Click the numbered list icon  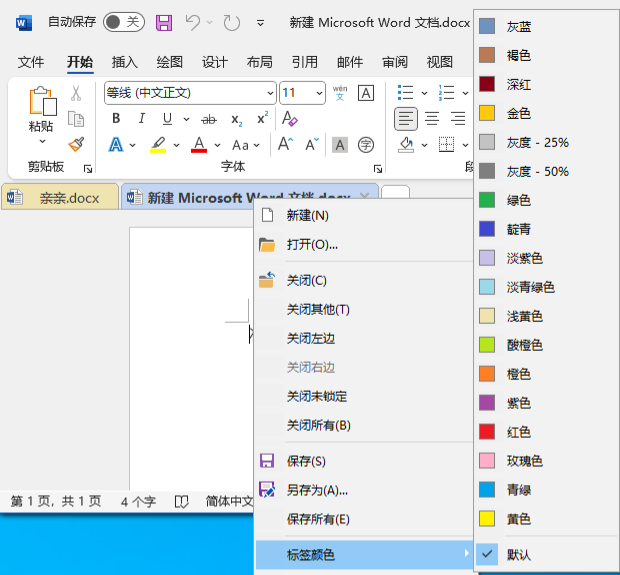click(446, 93)
